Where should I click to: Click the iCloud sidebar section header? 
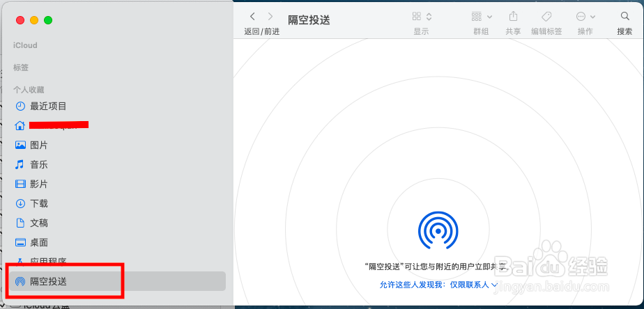coord(25,45)
